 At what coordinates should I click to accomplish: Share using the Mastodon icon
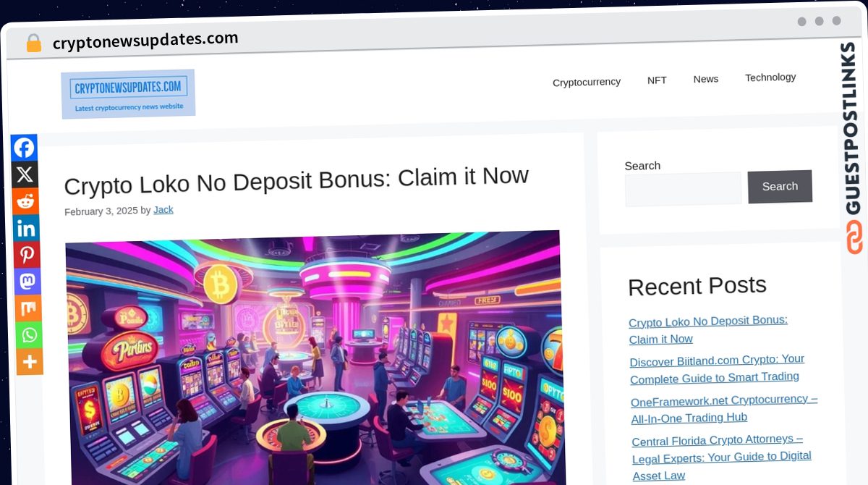click(27, 282)
